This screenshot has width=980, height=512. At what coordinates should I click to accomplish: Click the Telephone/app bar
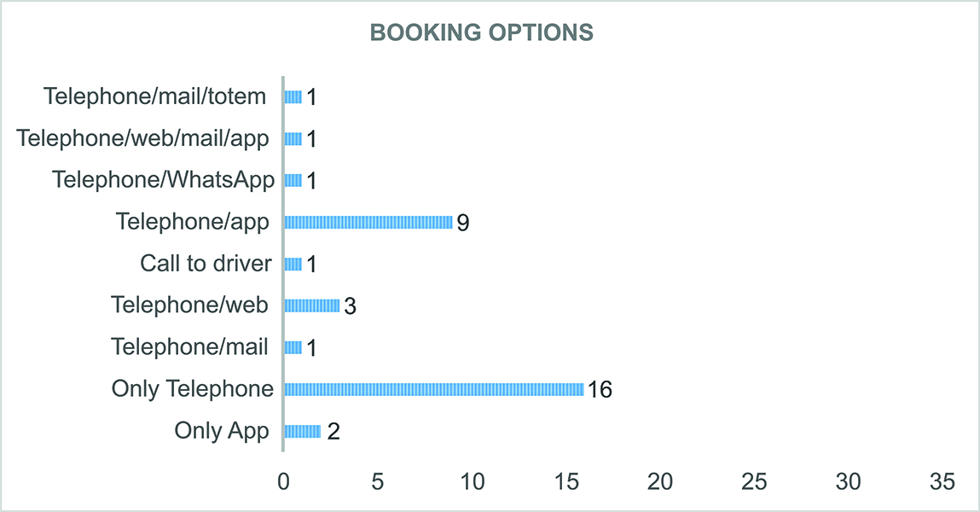coord(368,222)
